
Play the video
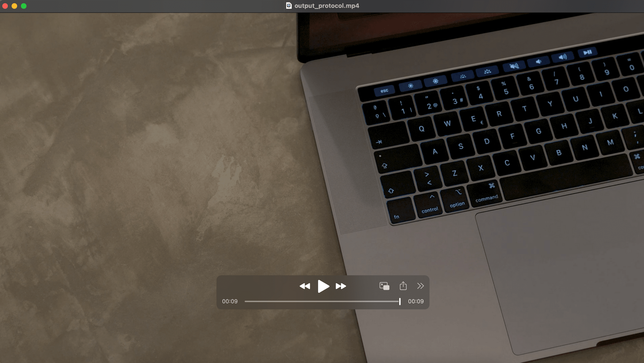323,286
